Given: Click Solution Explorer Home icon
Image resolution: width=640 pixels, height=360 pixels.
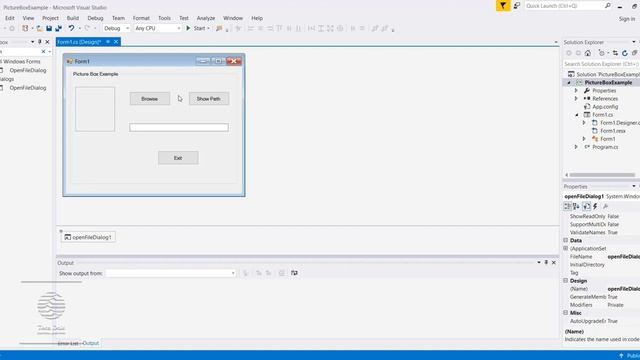Looking at the screenshot, I should point(588,53).
